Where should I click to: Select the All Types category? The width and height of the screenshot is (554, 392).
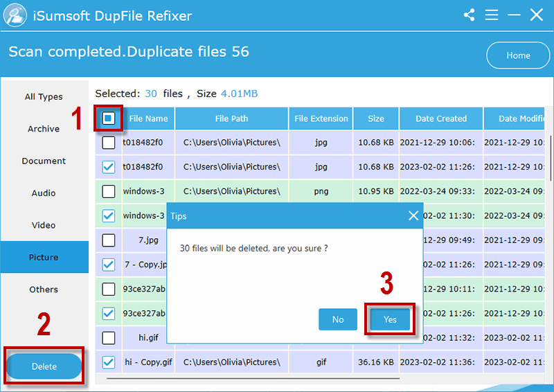click(x=44, y=96)
